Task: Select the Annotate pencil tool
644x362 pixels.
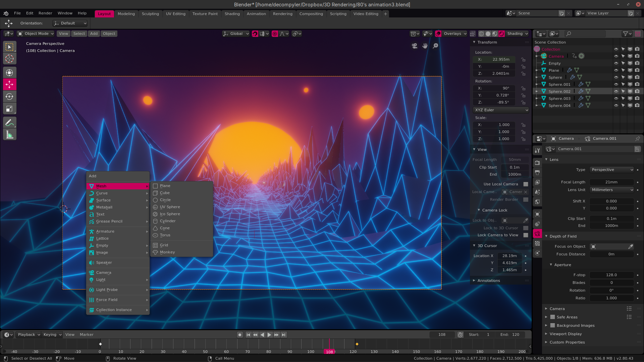Action: coord(9,123)
